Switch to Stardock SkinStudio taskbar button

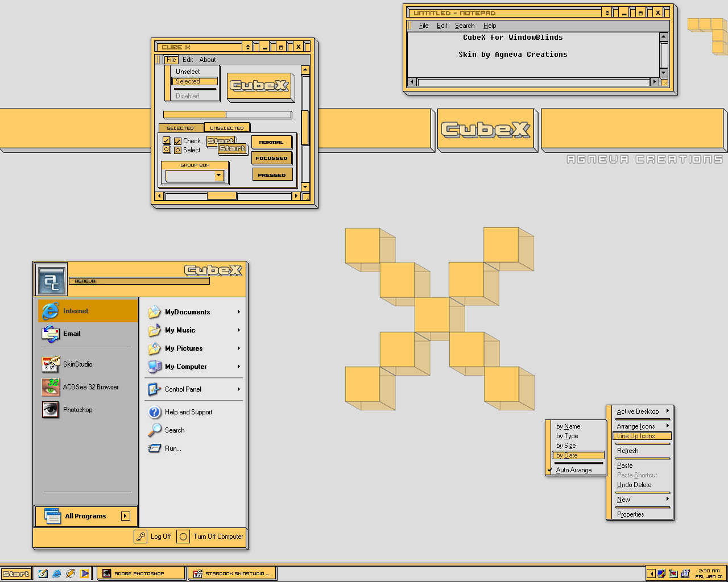(x=233, y=573)
